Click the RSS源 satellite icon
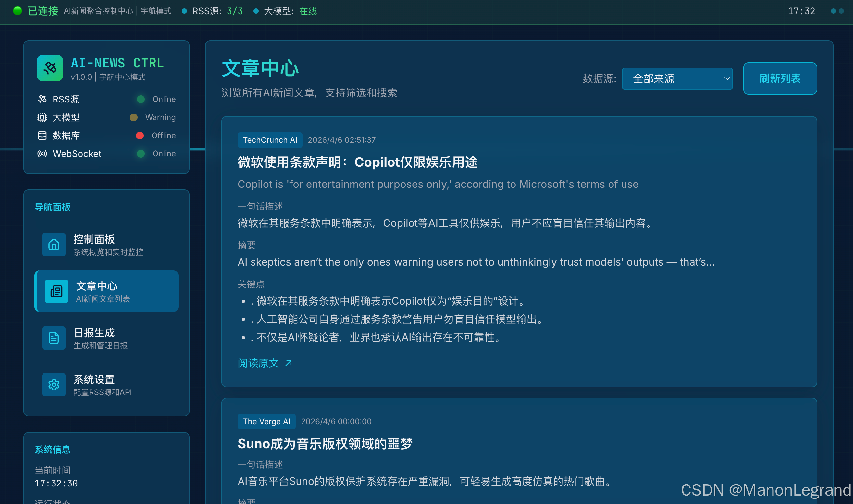This screenshot has width=853, height=504. coord(42,99)
